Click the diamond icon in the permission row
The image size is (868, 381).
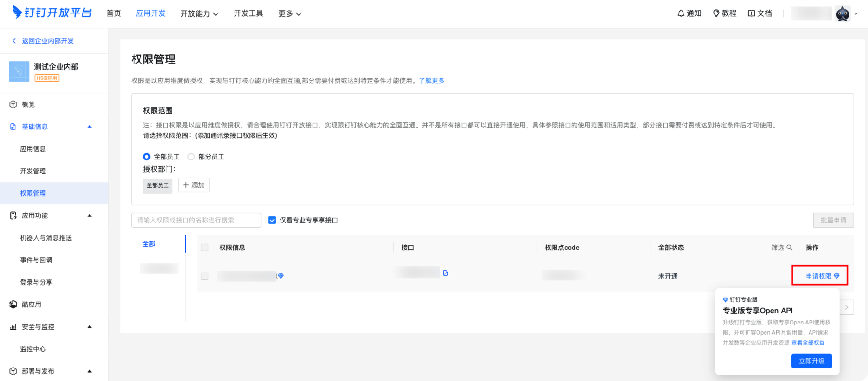point(281,276)
